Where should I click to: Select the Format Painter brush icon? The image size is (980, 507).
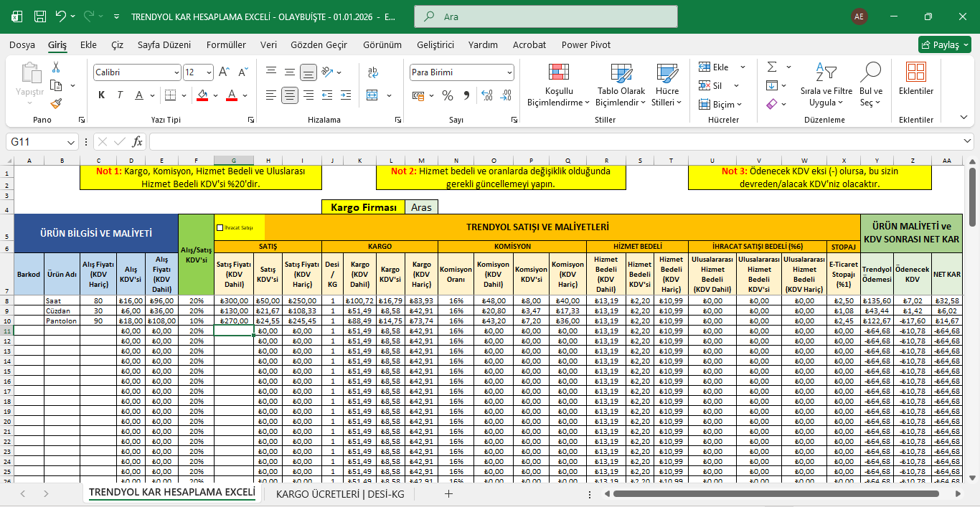tap(56, 104)
